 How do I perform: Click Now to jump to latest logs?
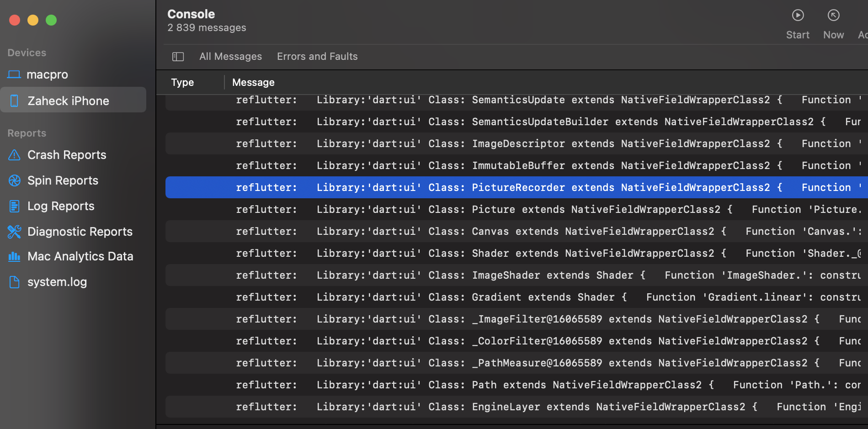point(833,22)
